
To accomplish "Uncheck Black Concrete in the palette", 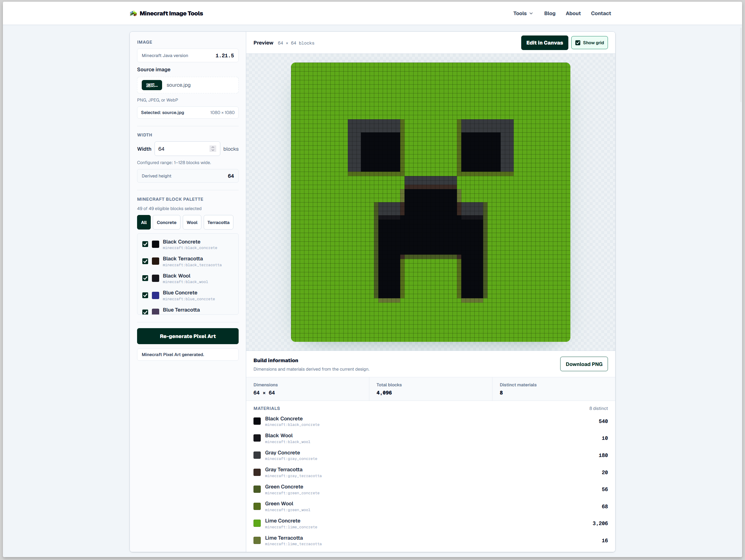I will pyautogui.click(x=145, y=244).
